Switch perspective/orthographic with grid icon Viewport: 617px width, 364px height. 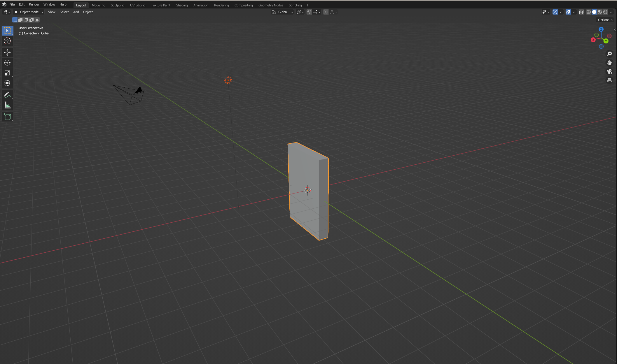(x=609, y=80)
